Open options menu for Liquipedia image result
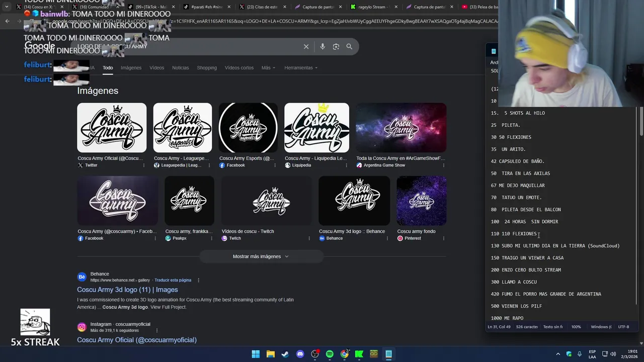The image size is (644, 362). tap(346, 165)
